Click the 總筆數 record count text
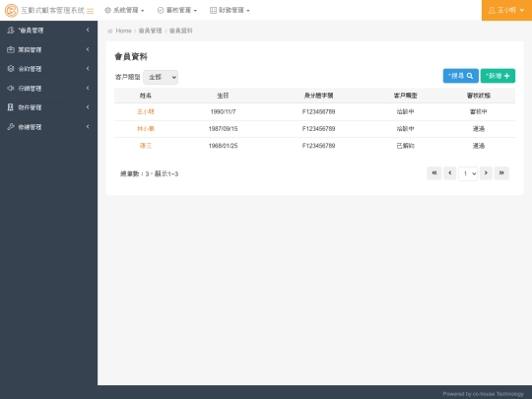The height and width of the screenshot is (399, 532). click(x=149, y=174)
